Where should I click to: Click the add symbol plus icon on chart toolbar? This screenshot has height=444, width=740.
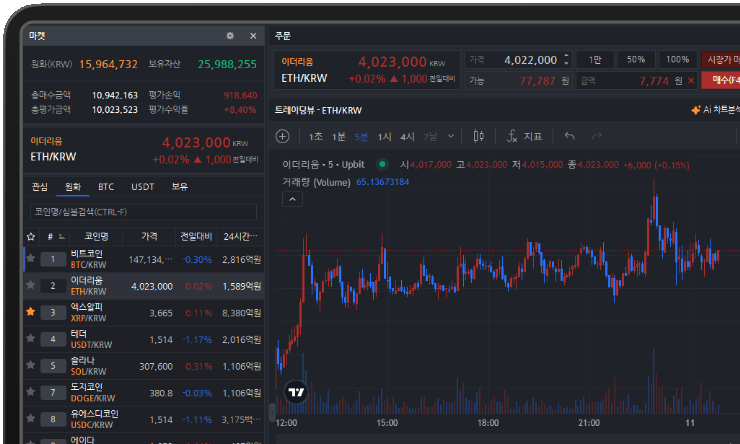(283, 136)
